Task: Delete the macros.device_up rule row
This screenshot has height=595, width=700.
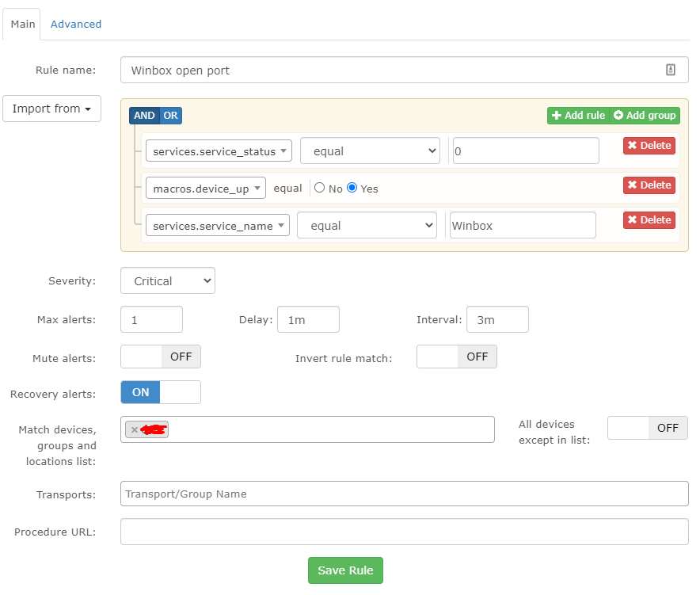Action: (x=649, y=185)
